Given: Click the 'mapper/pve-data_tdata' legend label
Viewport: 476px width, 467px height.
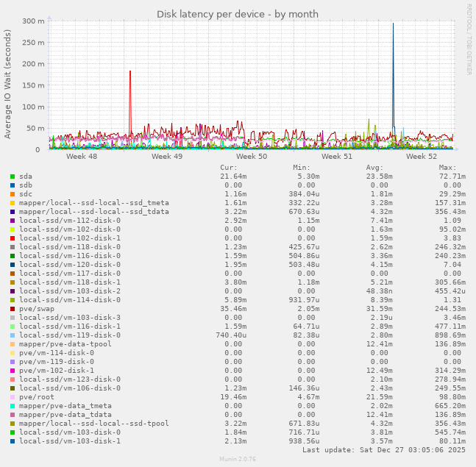Looking at the screenshot, I should click(65, 415).
